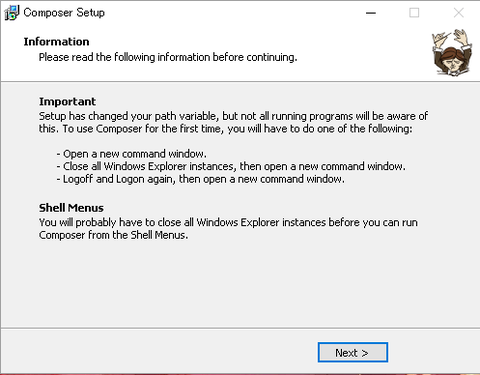Click 'Close all Windows Explorer instances' line
Screen dimensions: 480x375
point(231,166)
